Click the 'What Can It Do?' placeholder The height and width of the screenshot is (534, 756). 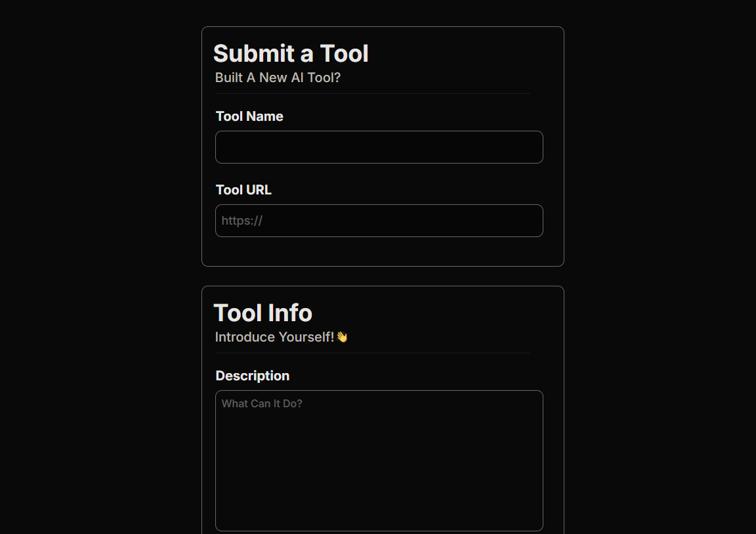[262, 403]
